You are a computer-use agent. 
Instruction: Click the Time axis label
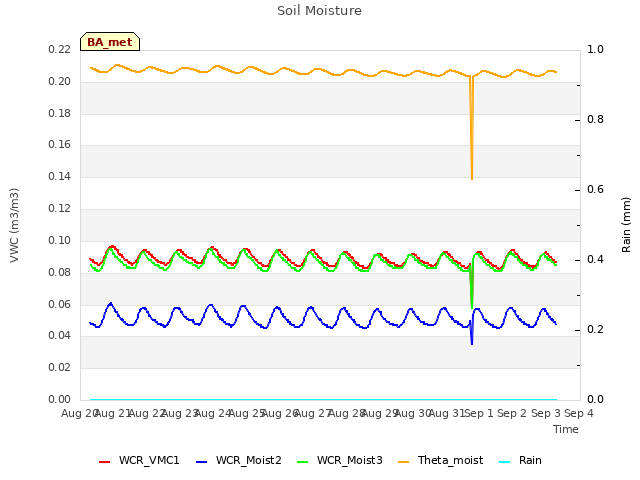(x=566, y=429)
